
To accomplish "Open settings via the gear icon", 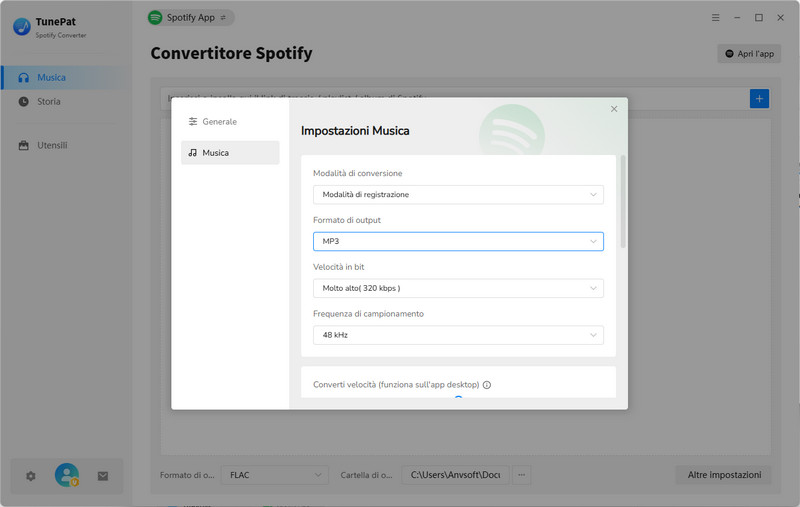I will [30, 476].
